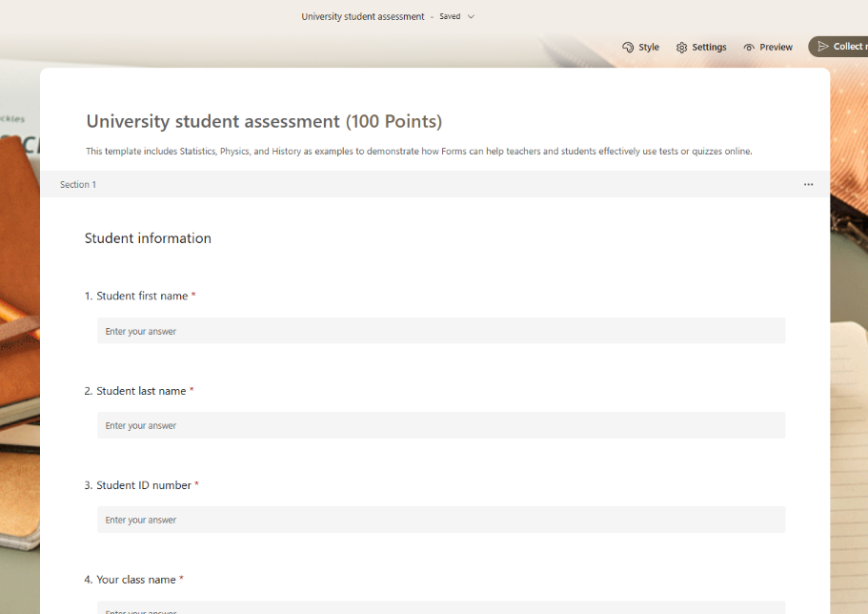Expand the Saved status dropdown chevron
The image size is (868, 614).
click(470, 16)
